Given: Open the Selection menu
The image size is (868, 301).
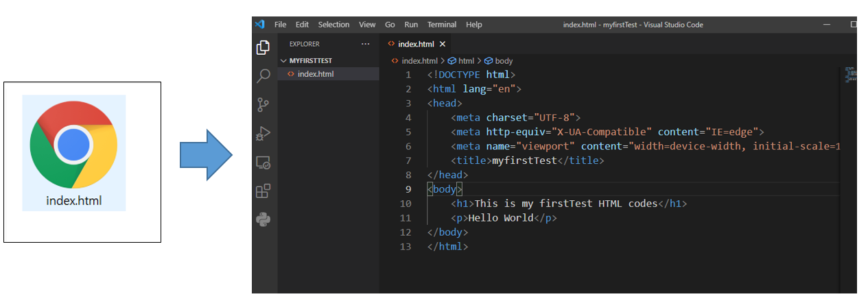Looking at the screenshot, I should pos(333,25).
